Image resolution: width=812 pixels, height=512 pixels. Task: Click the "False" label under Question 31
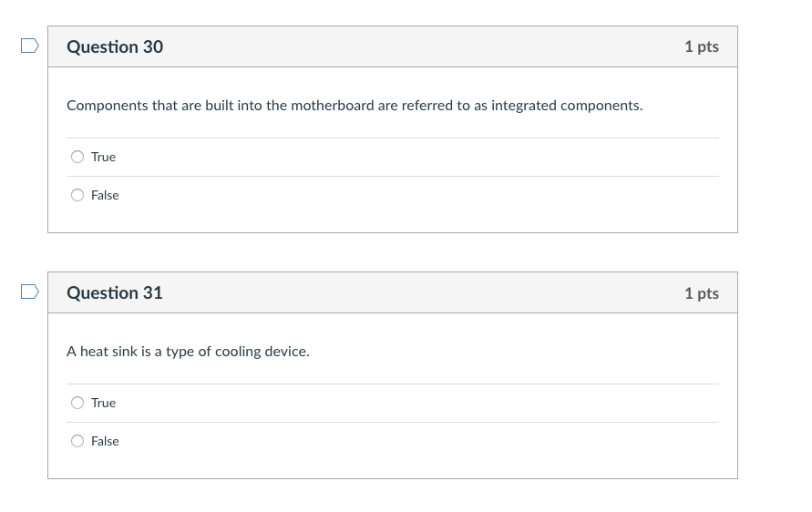point(105,441)
